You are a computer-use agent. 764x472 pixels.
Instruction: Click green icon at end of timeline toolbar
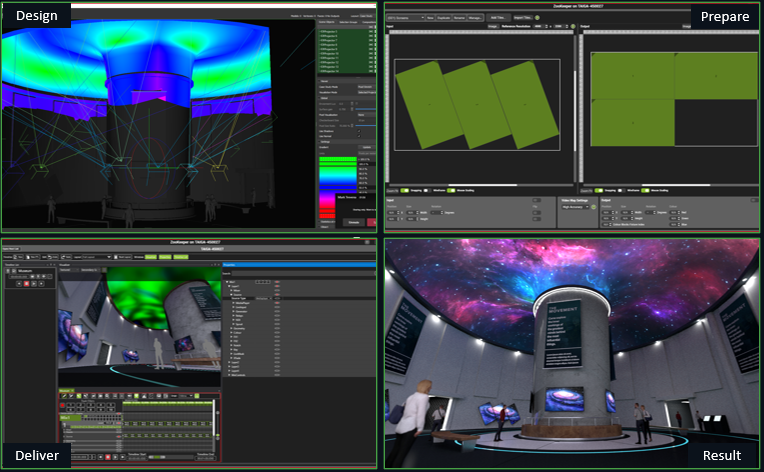pyautogui.click(x=197, y=396)
